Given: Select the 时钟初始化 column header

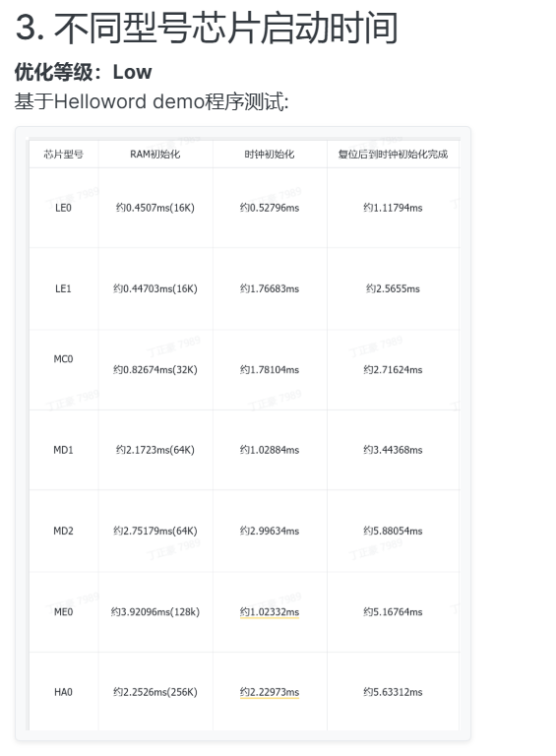Looking at the screenshot, I should pyautogui.click(x=270, y=155).
